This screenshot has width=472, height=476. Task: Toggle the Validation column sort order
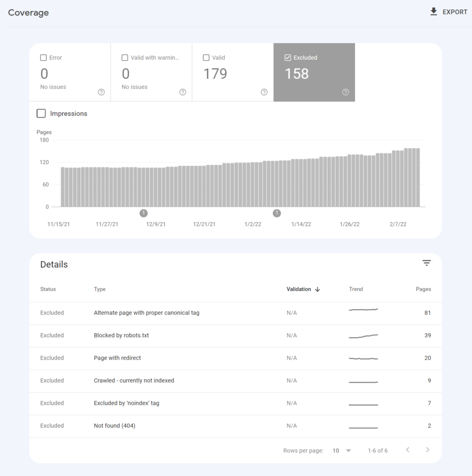[x=303, y=289]
